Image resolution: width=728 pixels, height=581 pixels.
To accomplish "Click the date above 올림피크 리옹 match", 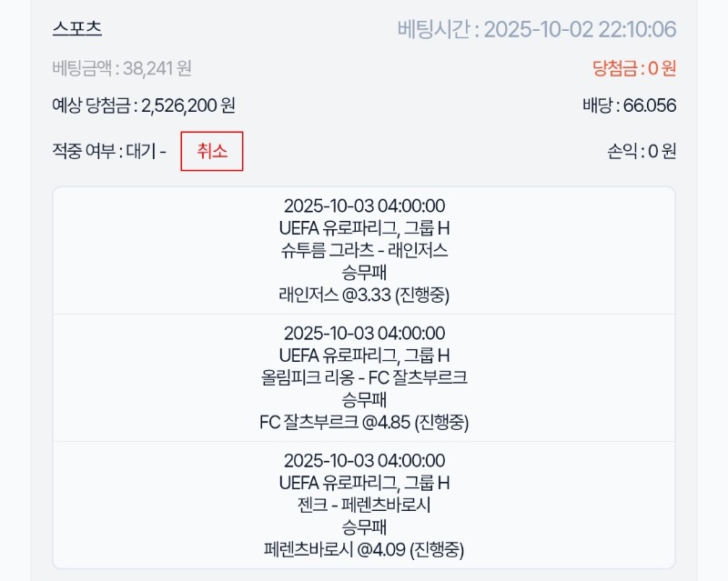I will tap(364, 333).
